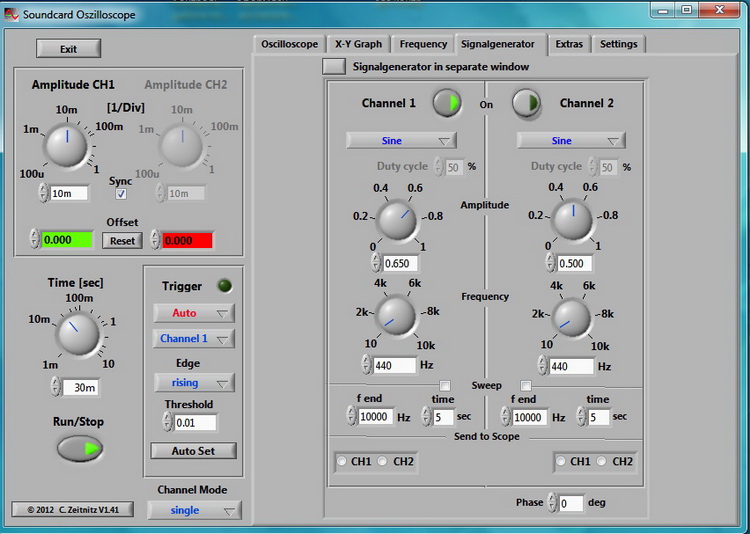The image size is (750, 534).
Task: Open the X-Y Graph tab
Action: click(358, 44)
